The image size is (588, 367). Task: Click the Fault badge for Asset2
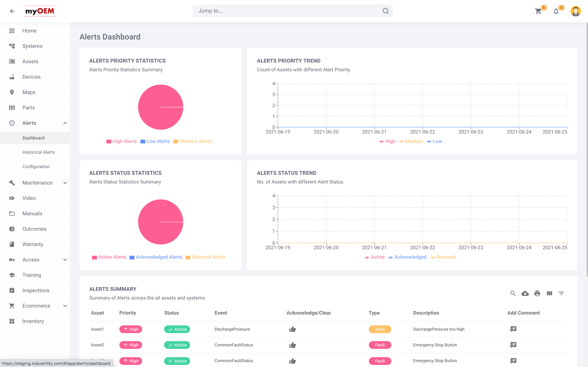380,345
